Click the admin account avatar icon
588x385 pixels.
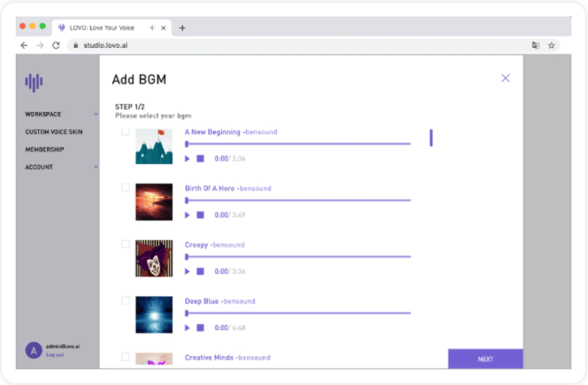[33, 350]
